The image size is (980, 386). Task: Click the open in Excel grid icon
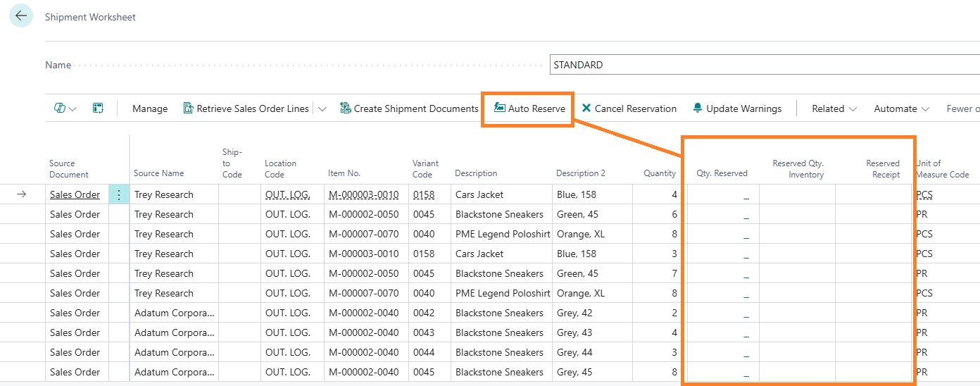coord(98,108)
